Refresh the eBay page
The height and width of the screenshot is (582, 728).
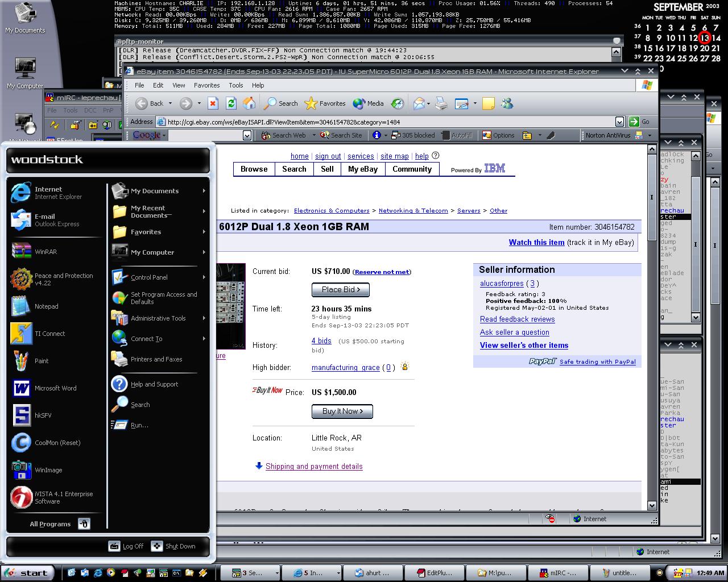231,103
